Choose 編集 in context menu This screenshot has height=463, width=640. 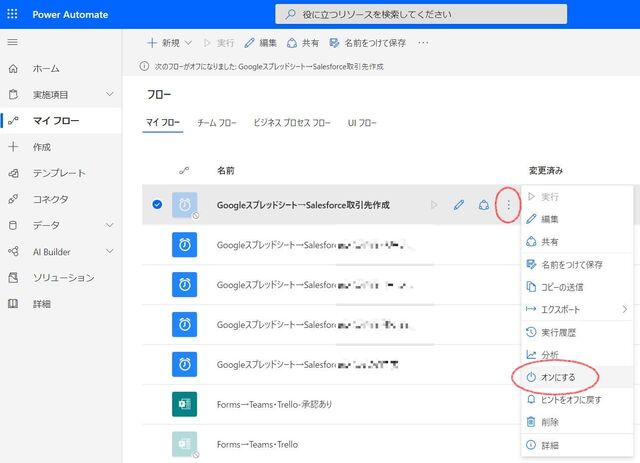577,219
